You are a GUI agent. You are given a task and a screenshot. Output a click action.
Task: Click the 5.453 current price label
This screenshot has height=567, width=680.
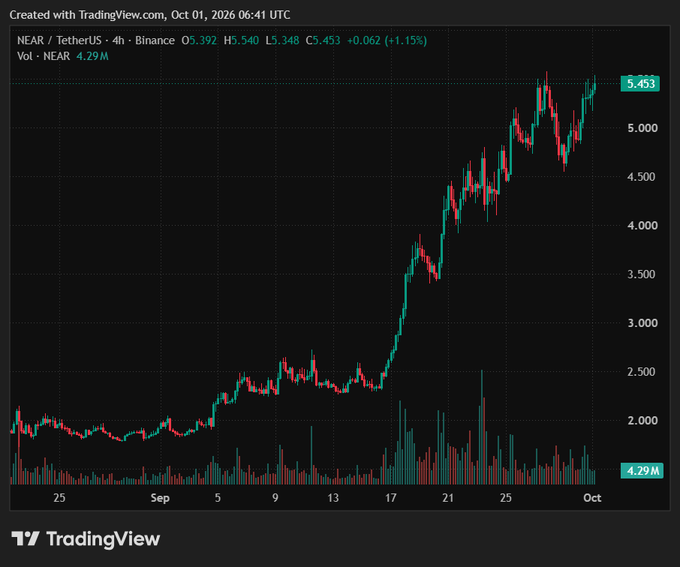pos(640,83)
